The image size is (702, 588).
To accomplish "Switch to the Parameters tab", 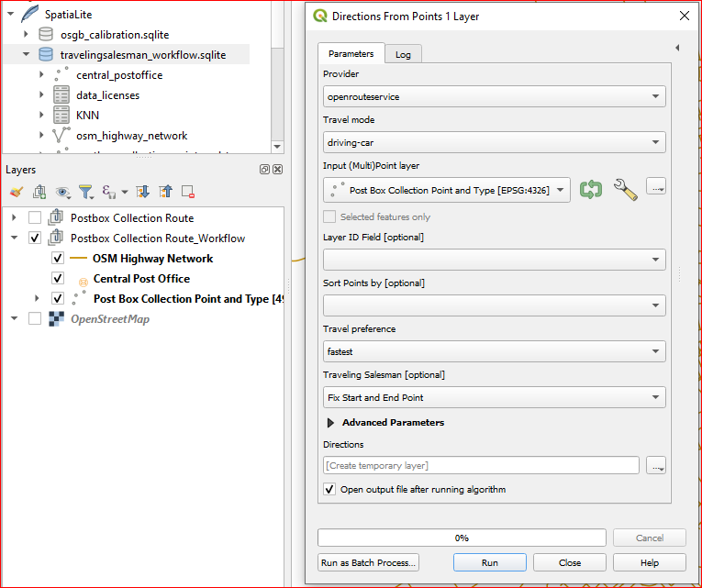I will click(x=351, y=54).
